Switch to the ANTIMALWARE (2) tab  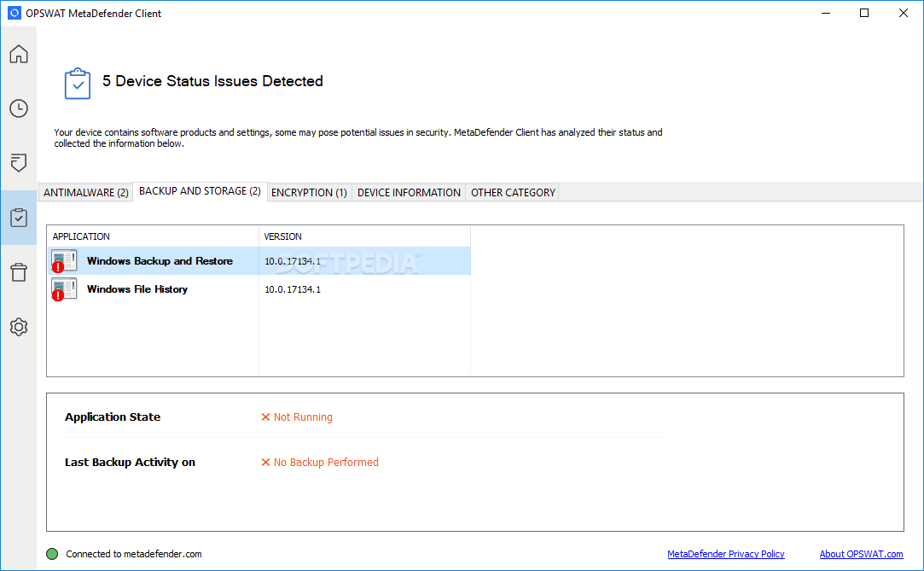pyautogui.click(x=86, y=193)
